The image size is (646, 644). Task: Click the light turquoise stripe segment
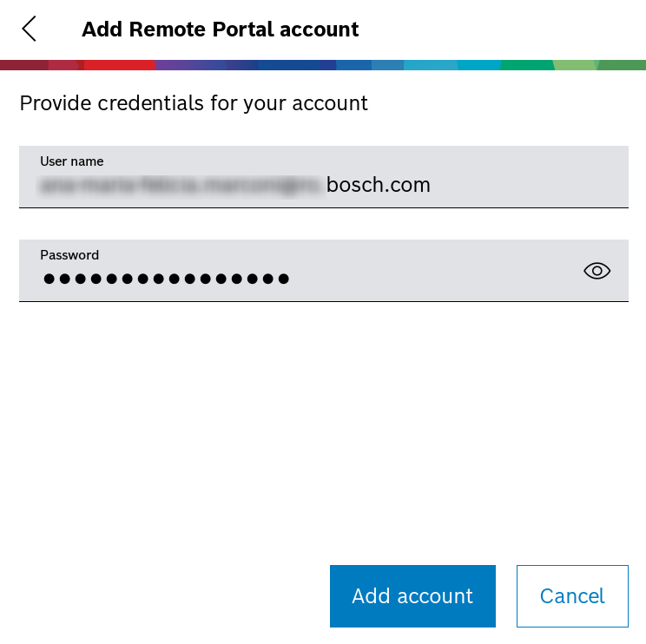430,65
